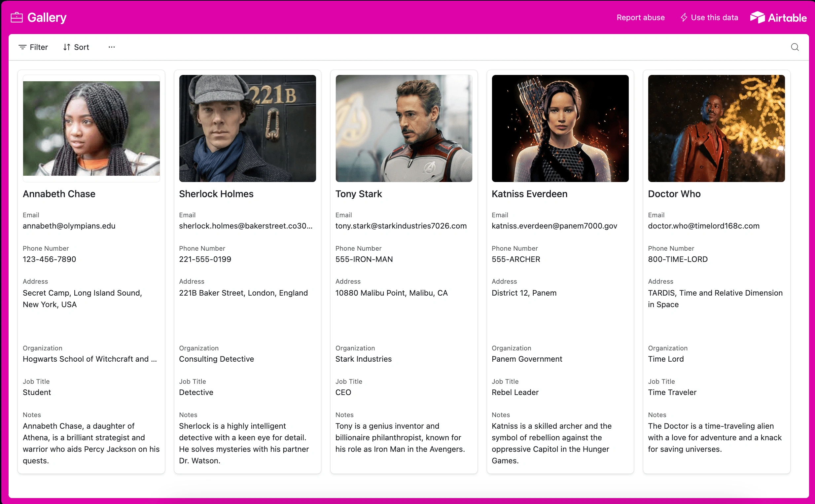
Task: Open the three-dot more options menu
Action: click(x=112, y=47)
